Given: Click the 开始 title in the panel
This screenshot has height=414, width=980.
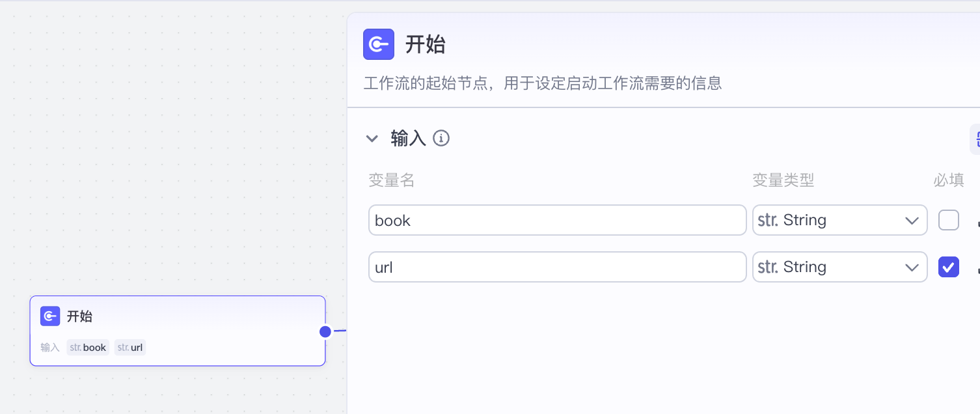Looking at the screenshot, I should (426, 44).
